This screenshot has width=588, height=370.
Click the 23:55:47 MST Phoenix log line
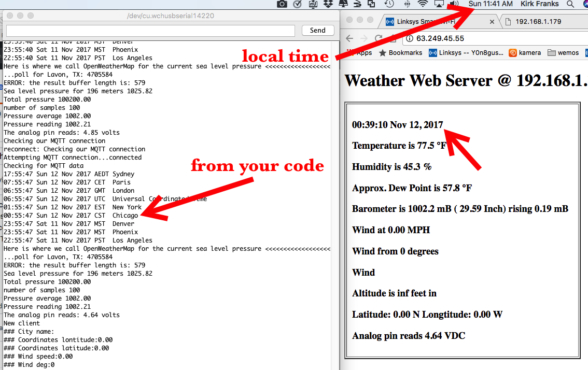(71, 232)
